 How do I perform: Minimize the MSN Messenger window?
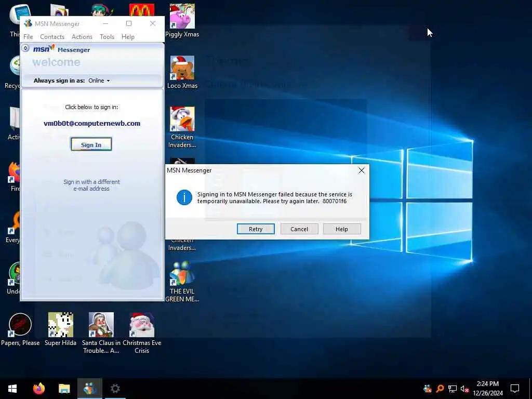(105, 23)
